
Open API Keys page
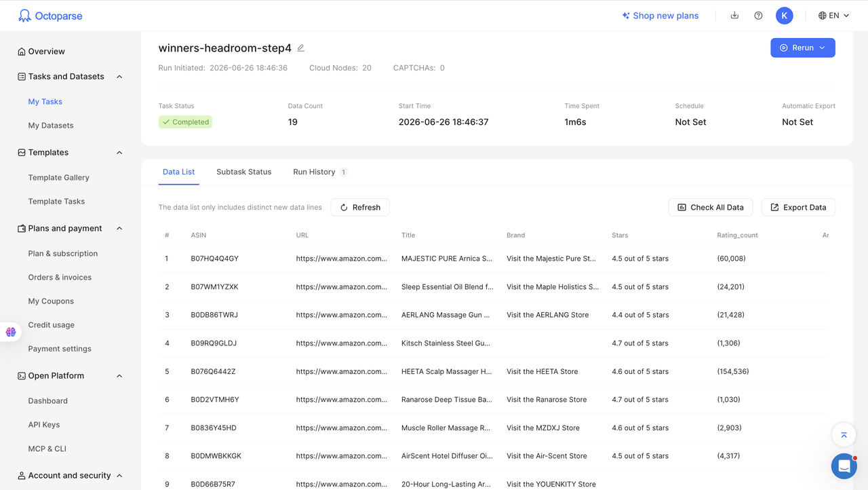coord(44,425)
